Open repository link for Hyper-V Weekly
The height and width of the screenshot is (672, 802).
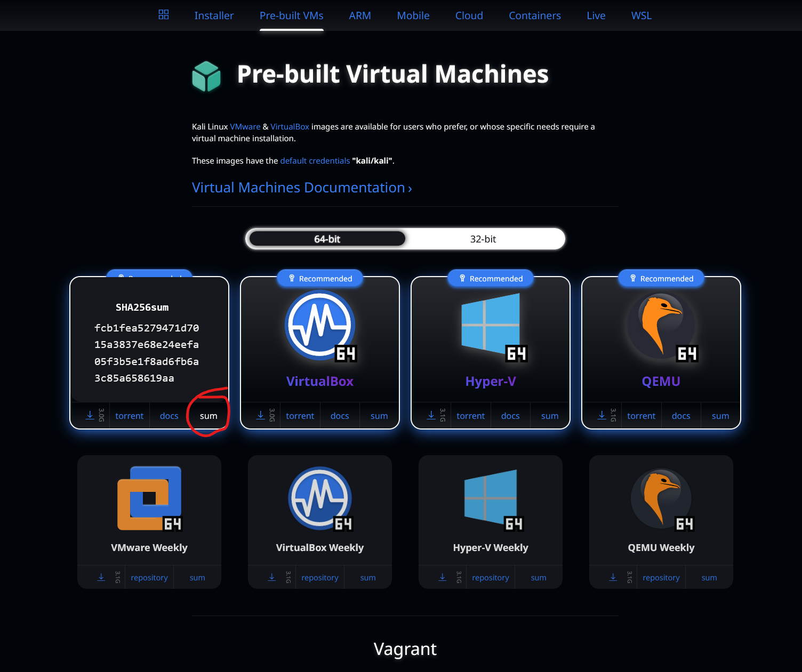pyautogui.click(x=491, y=578)
